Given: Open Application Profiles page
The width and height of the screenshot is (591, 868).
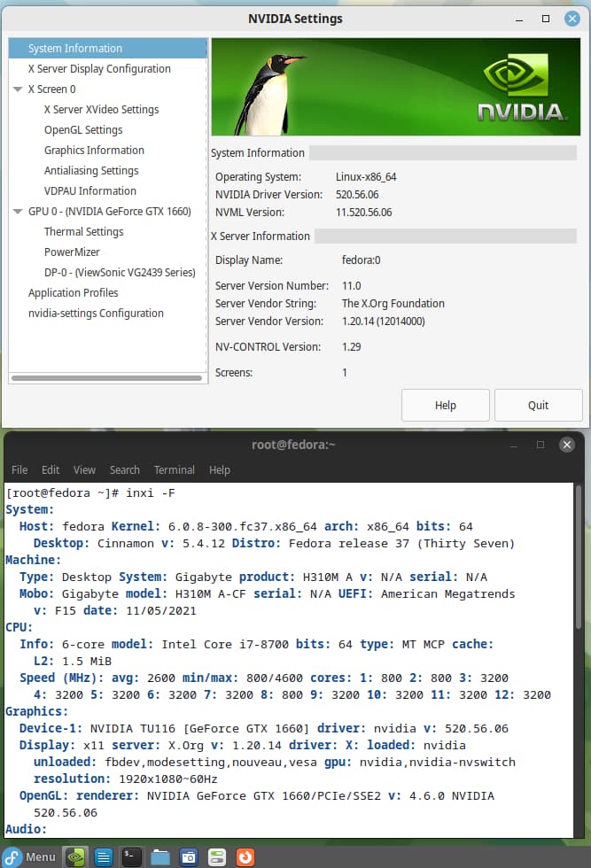Looking at the screenshot, I should point(74,293).
